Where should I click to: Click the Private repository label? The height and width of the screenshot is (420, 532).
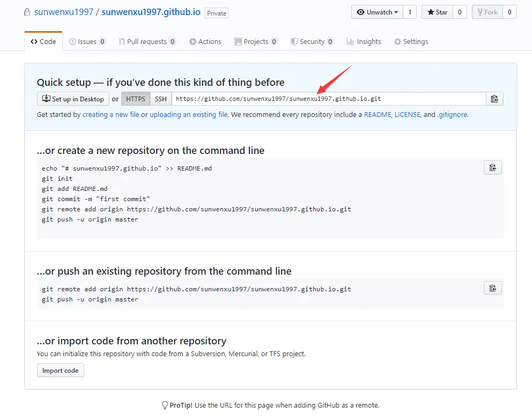click(217, 13)
